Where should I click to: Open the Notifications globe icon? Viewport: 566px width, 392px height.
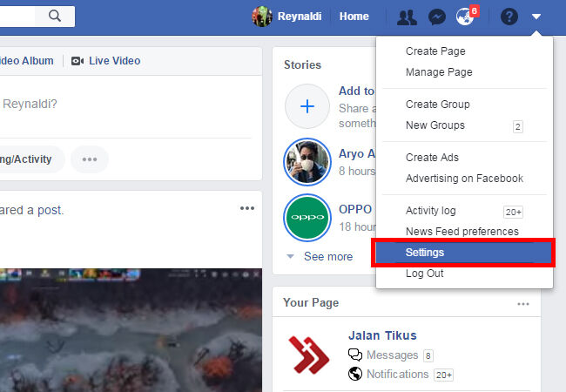coord(465,17)
